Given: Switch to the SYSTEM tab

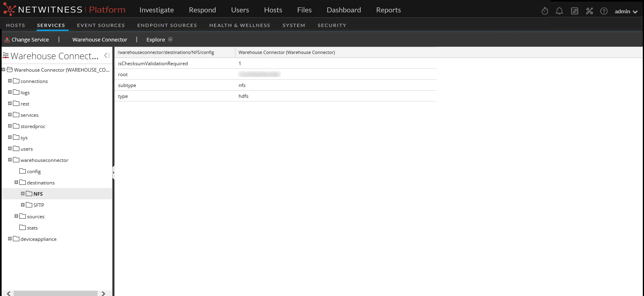Looking at the screenshot, I should click(294, 25).
